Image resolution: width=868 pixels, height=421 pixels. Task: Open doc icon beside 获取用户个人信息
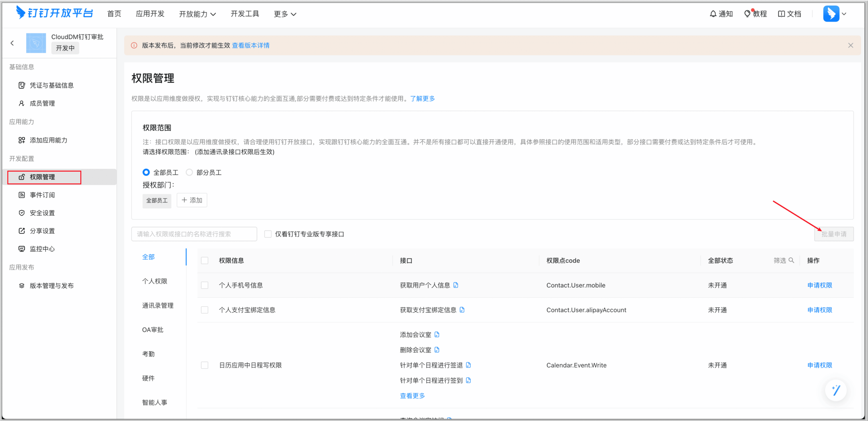(456, 285)
